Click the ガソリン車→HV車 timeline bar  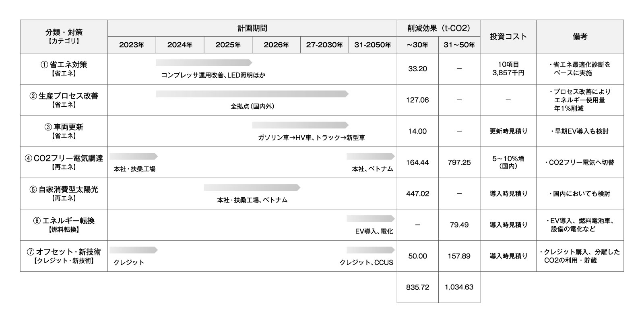[x=300, y=125]
